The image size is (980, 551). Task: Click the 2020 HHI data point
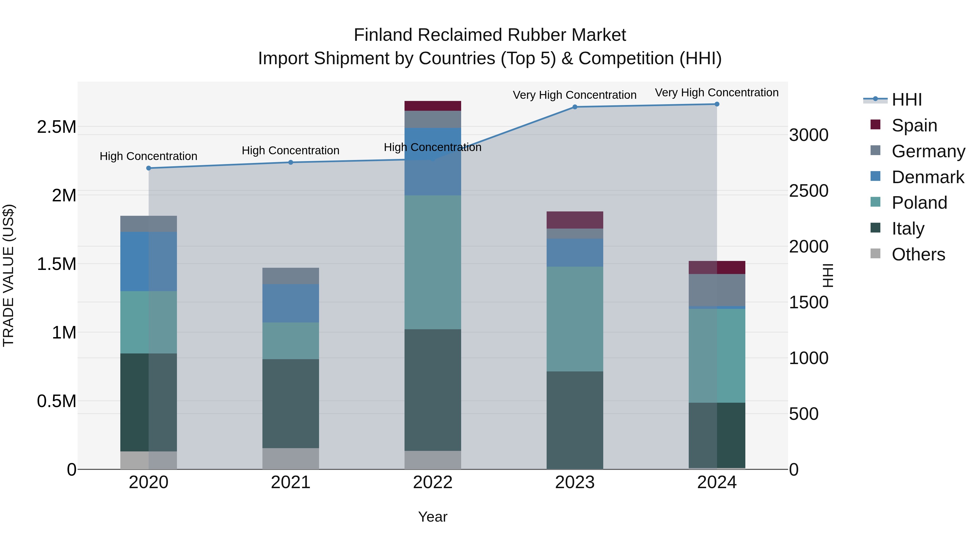(x=149, y=168)
